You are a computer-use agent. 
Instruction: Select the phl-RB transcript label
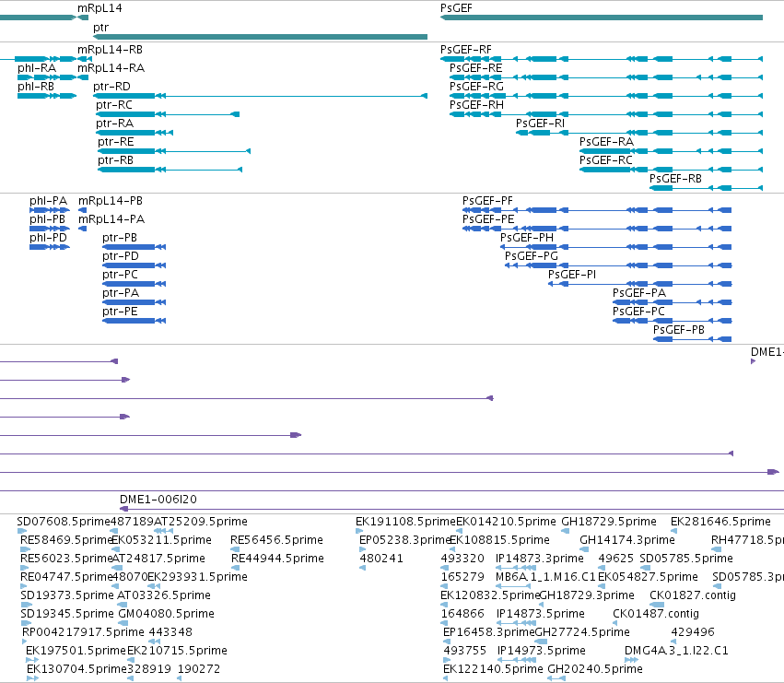click(36, 87)
